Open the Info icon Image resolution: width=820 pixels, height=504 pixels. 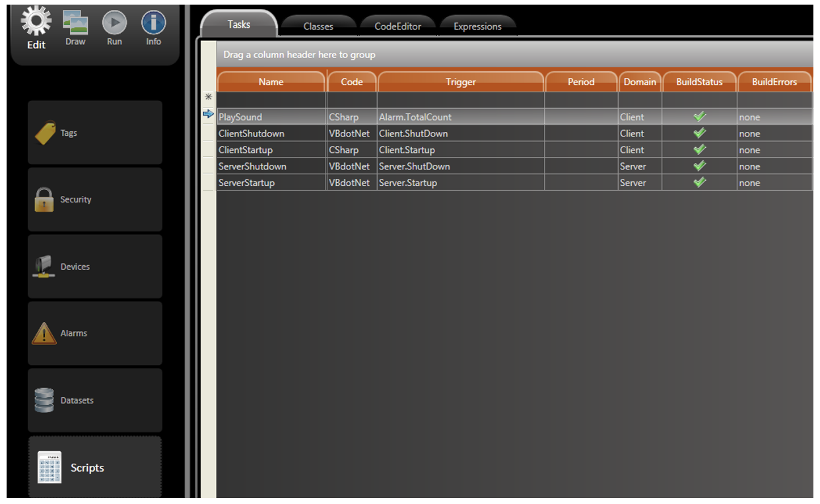coord(153,24)
